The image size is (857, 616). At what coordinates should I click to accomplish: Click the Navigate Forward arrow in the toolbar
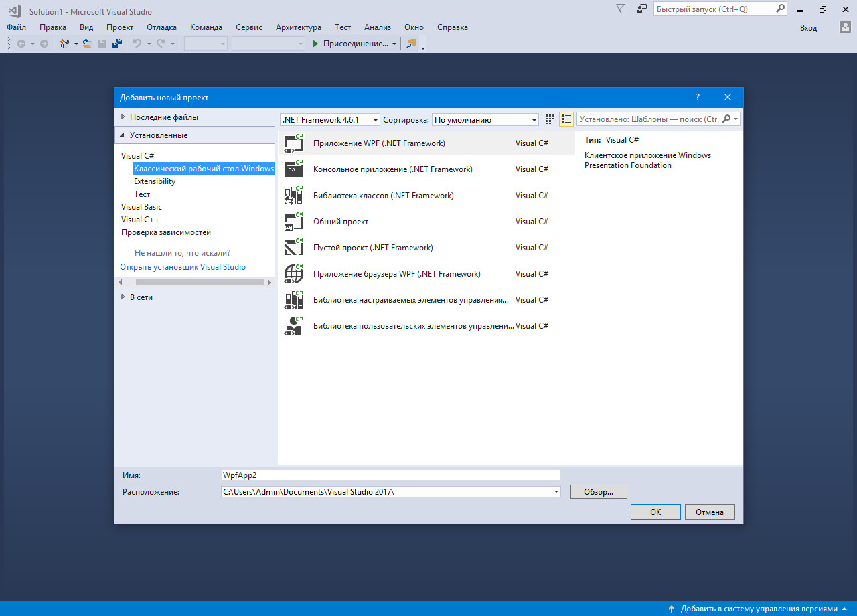coord(44,44)
